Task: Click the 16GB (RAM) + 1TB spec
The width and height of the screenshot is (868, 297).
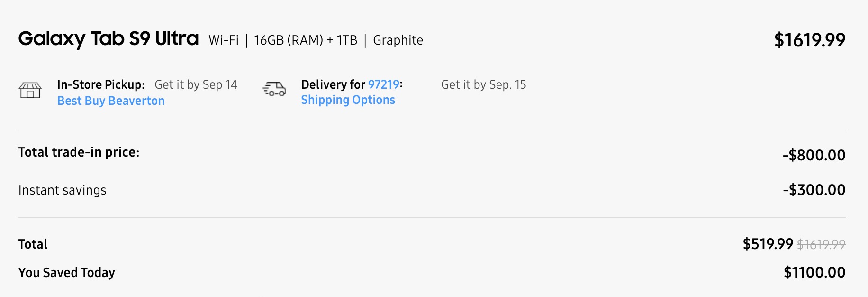Action: pyautogui.click(x=306, y=40)
